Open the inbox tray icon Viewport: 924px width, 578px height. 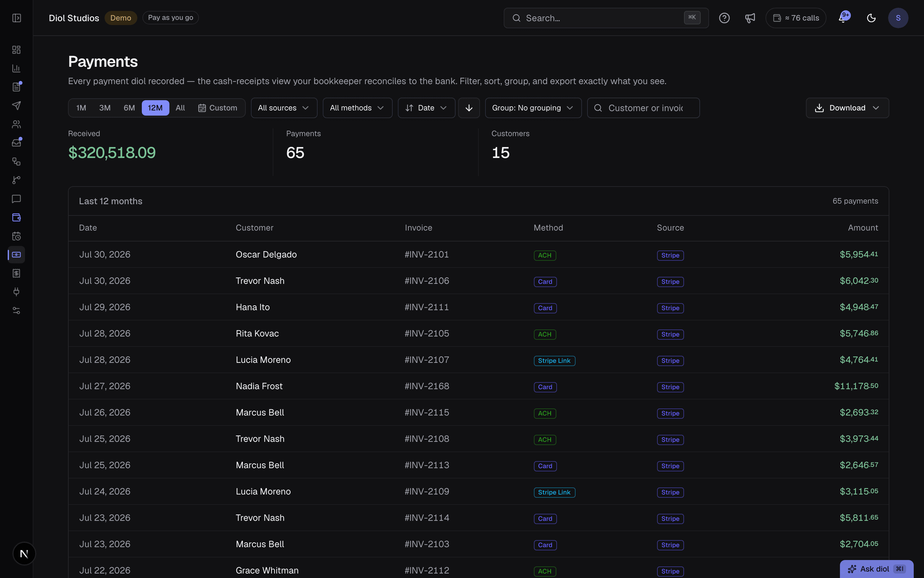pyautogui.click(x=16, y=143)
